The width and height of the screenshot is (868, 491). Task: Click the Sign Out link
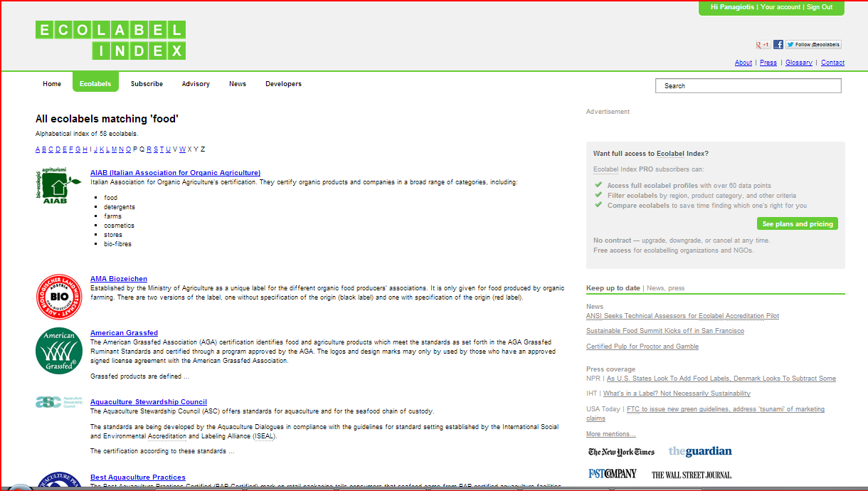click(819, 7)
